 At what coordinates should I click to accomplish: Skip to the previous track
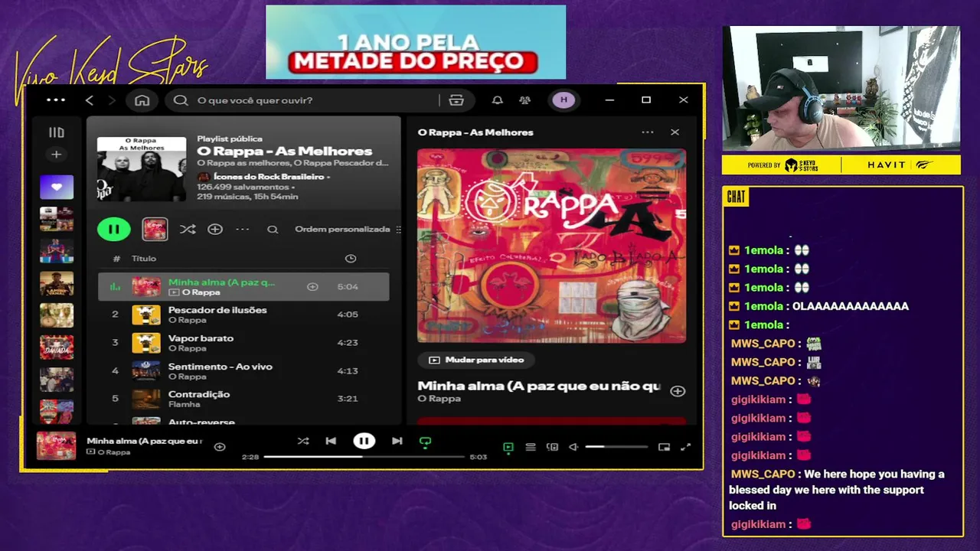tap(331, 441)
